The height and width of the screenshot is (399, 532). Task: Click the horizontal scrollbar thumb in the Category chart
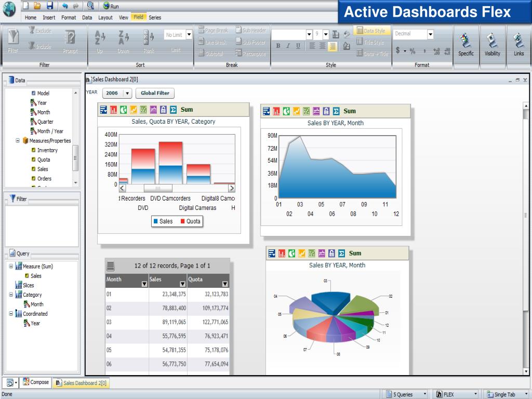pos(157,189)
